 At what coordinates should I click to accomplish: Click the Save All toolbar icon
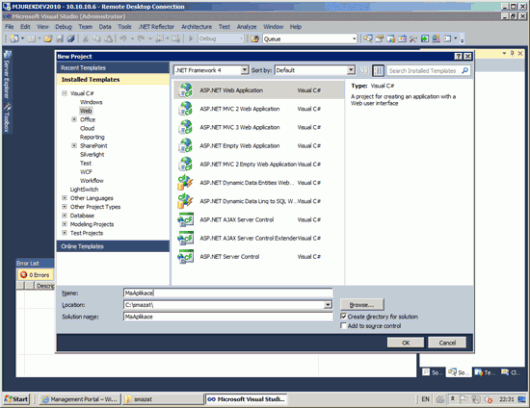coord(71,39)
